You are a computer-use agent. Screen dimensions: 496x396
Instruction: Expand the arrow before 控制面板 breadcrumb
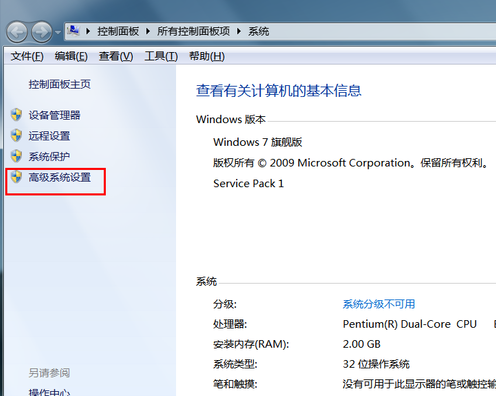tap(88, 31)
